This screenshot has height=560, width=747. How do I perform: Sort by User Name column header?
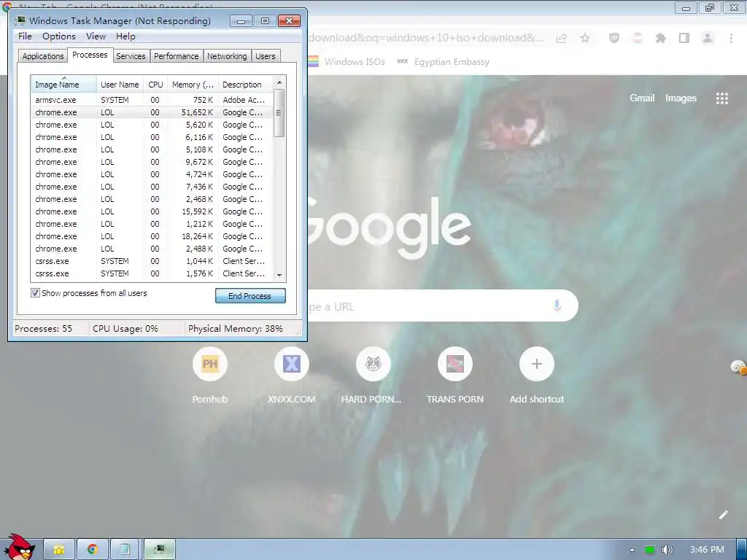coord(120,85)
